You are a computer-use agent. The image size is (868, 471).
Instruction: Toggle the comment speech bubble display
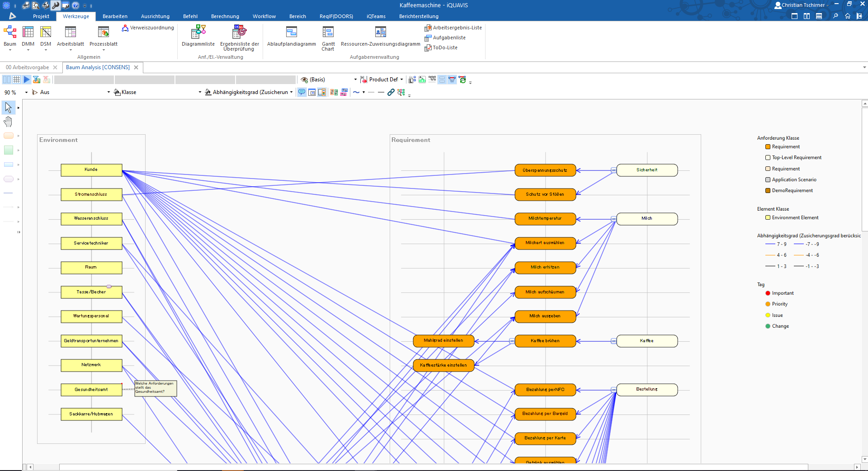pyautogui.click(x=302, y=92)
